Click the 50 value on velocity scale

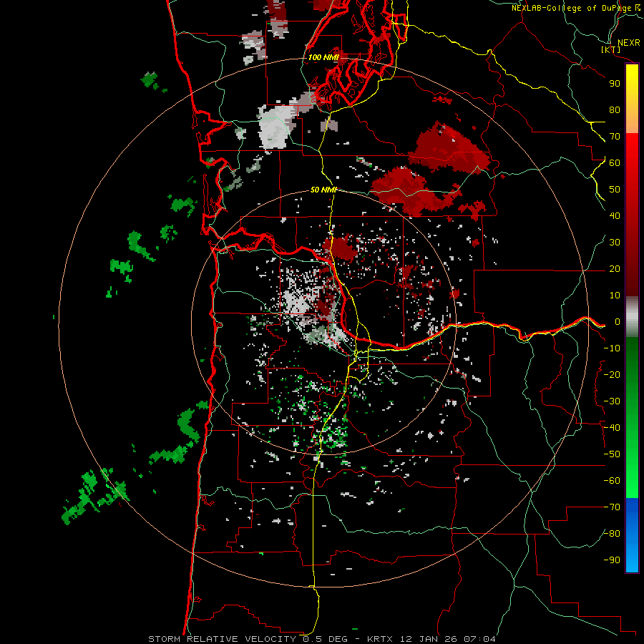point(615,190)
